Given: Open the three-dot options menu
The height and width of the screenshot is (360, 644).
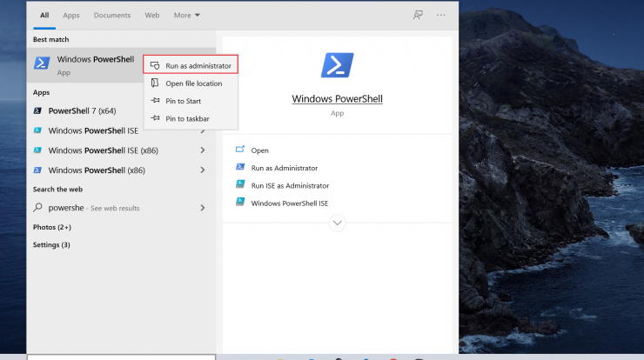Looking at the screenshot, I should tap(440, 15).
